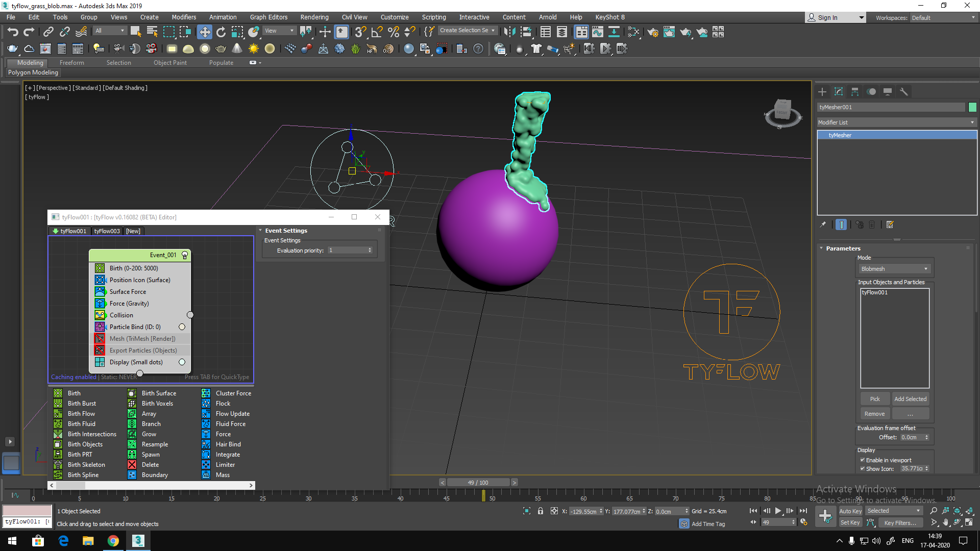The width and height of the screenshot is (980, 551).
Task: Click the Pick button
Action: pyautogui.click(x=875, y=399)
